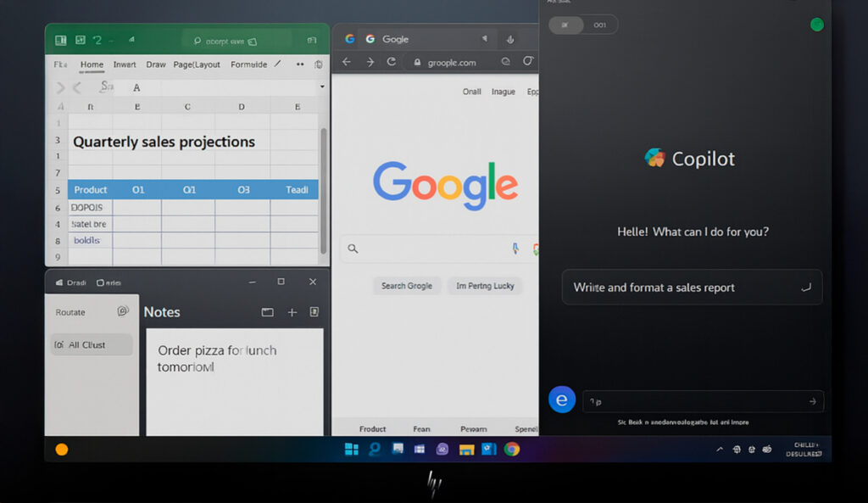This screenshot has height=503, width=868.
Task: Click the "Search Grogle" button
Action: pyautogui.click(x=407, y=286)
